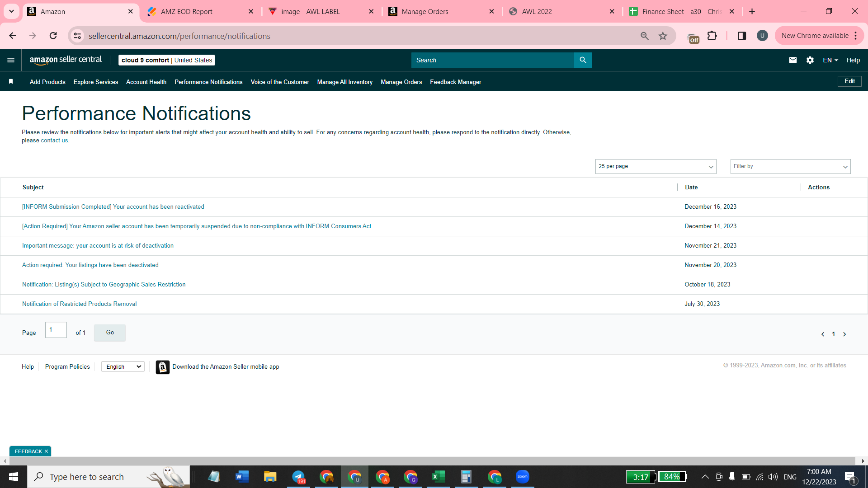
Task: Open Excel from the taskbar
Action: click(439, 477)
